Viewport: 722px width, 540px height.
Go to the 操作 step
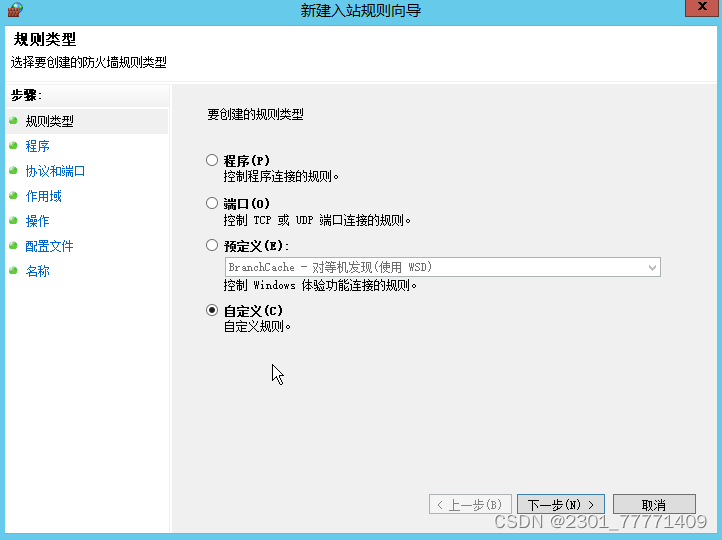point(37,221)
